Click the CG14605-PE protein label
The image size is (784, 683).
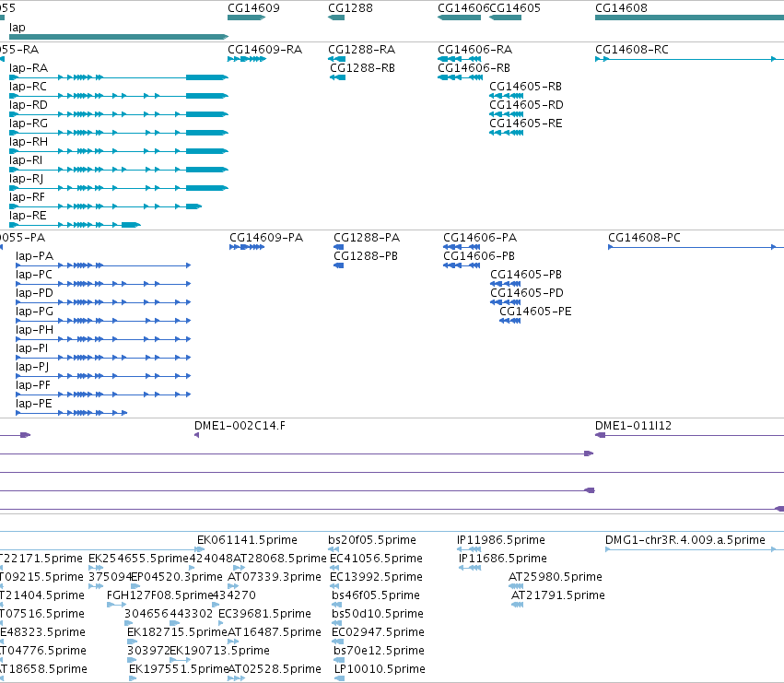click(x=535, y=312)
